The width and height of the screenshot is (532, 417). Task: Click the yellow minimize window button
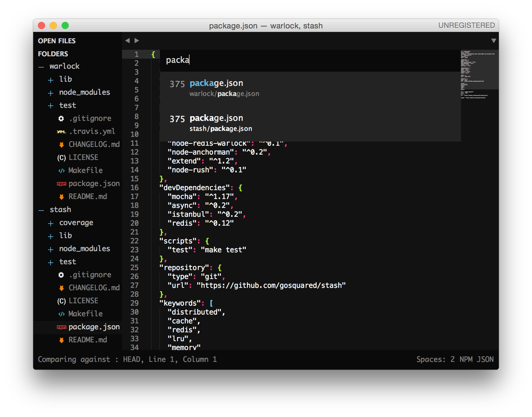pos(53,26)
